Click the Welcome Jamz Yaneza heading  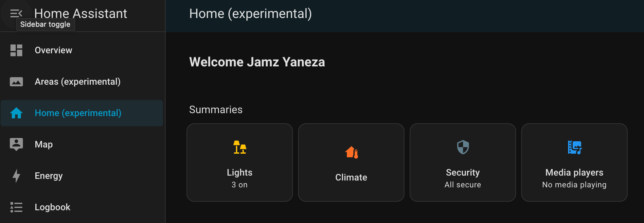(x=257, y=62)
